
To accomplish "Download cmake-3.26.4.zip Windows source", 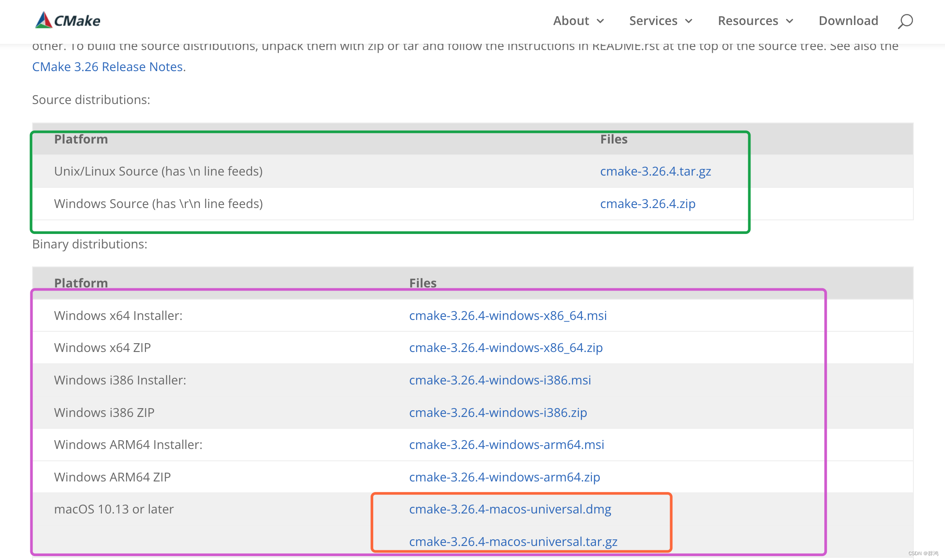I will coord(647,204).
